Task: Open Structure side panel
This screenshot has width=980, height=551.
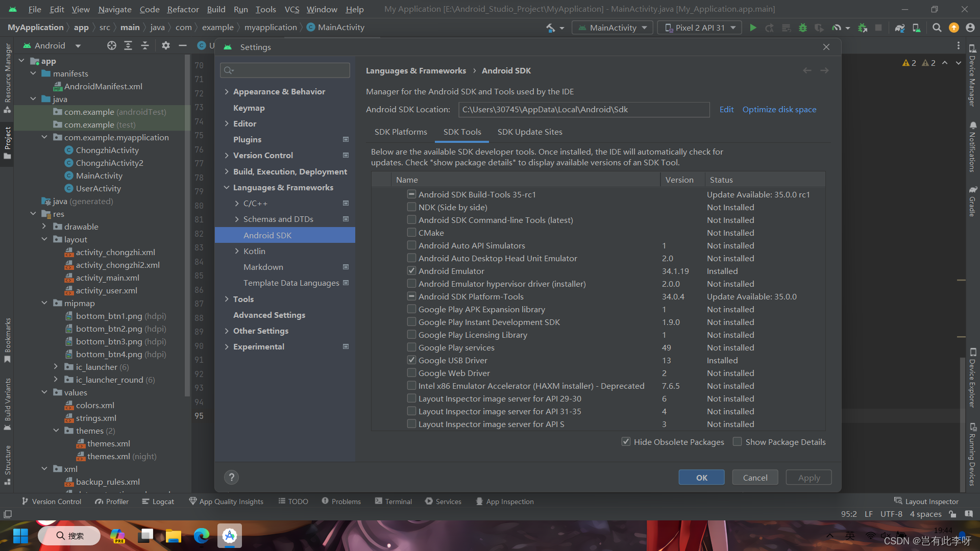Action: 8,465
